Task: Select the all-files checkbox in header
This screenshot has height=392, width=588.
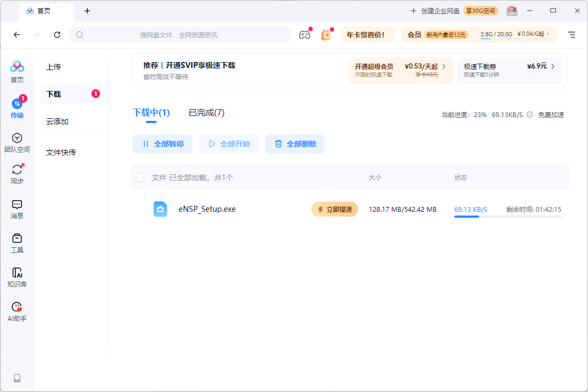Action: (x=140, y=178)
